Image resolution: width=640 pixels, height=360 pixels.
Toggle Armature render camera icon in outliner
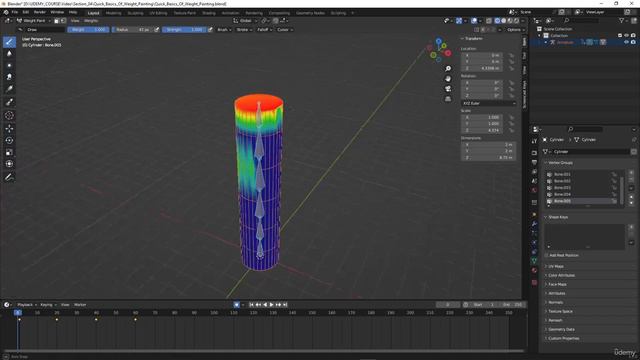point(633,42)
